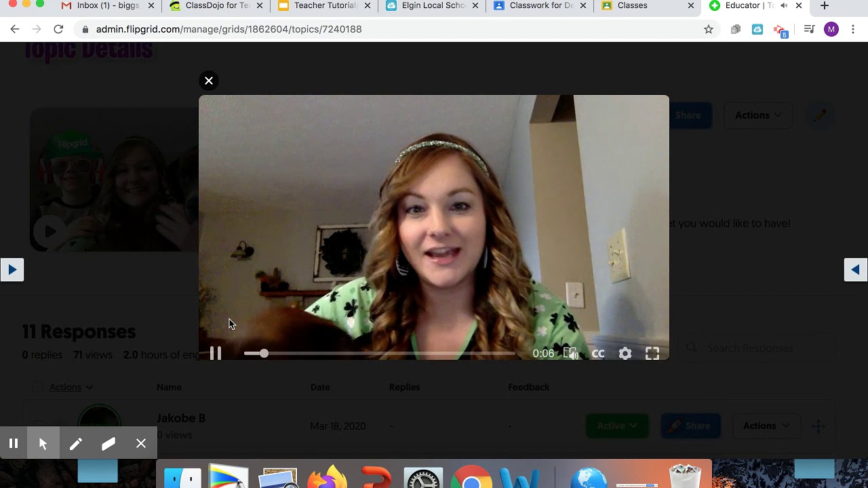Pause the playing video

216,353
